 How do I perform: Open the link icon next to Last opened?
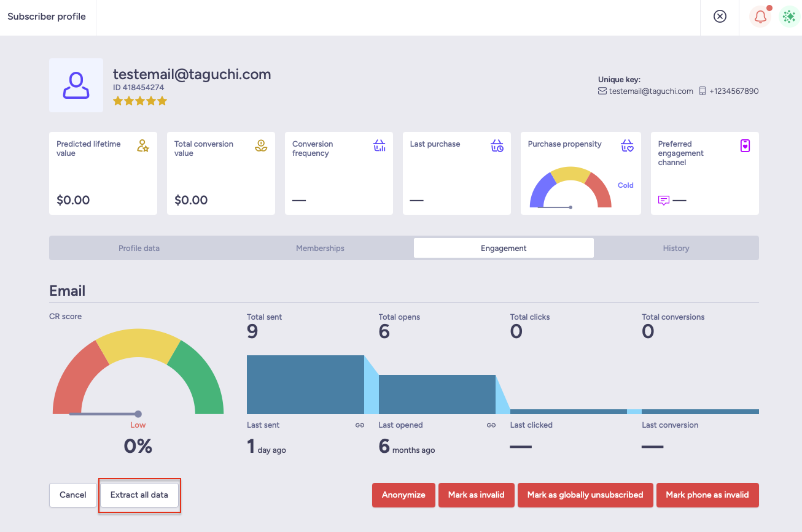(491, 425)
